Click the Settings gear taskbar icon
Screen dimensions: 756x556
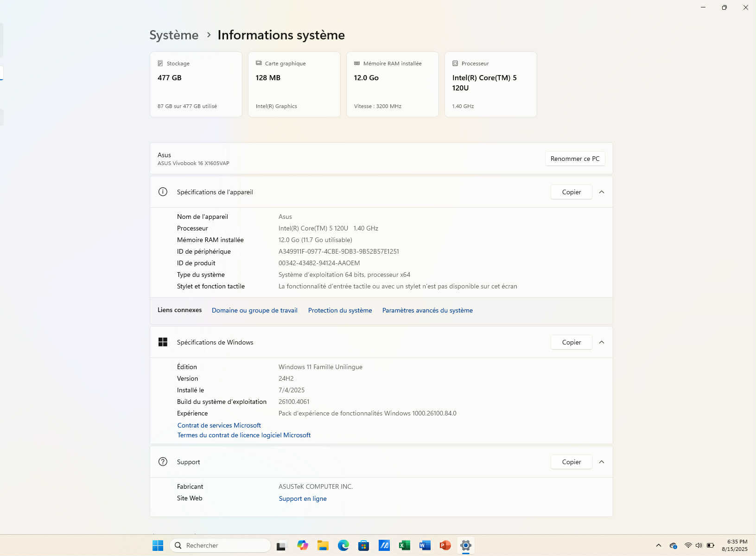[x=466, y=545]
